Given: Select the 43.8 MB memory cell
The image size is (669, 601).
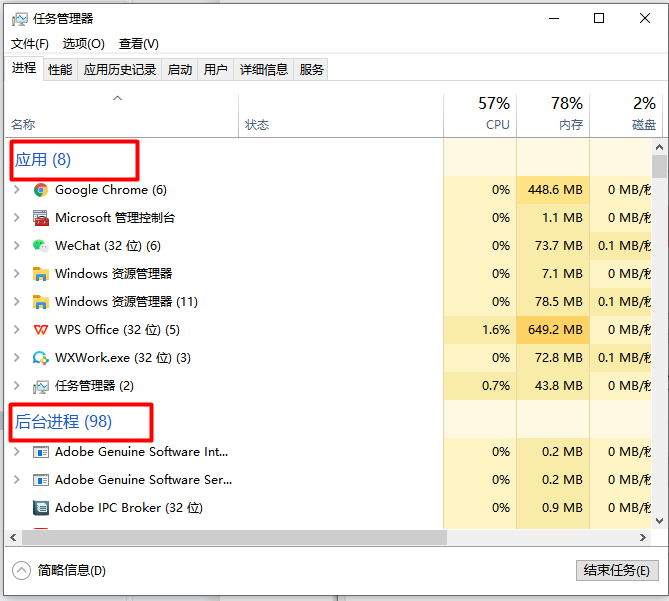Looking at the screenshot, I should pos(553,386).
